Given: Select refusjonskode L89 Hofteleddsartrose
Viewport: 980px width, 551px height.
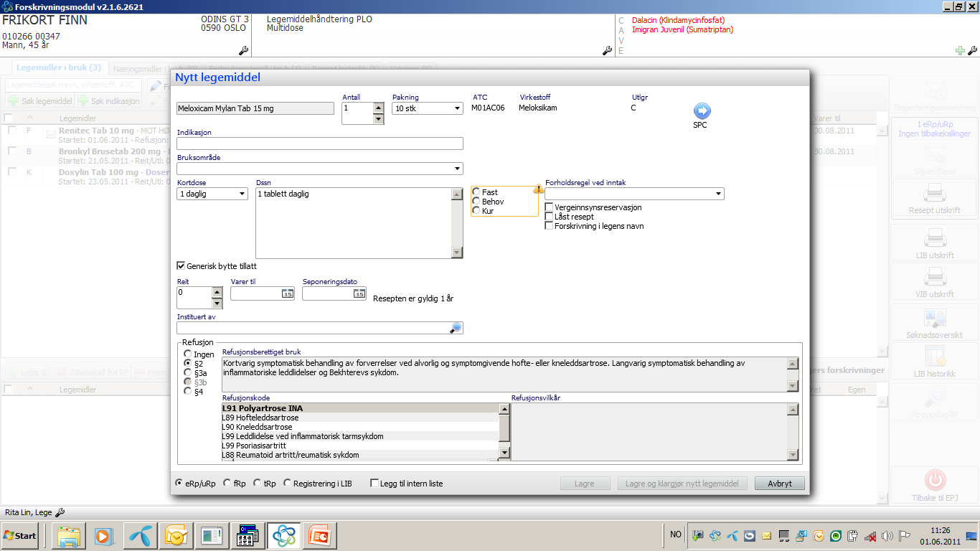Looking at the screenshot, I should [x=360, y=418].
